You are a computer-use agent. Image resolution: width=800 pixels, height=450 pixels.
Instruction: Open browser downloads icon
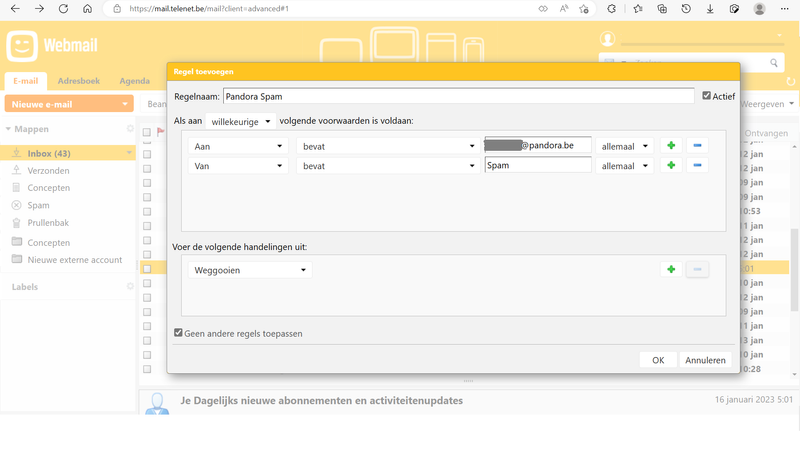(710, 9)
